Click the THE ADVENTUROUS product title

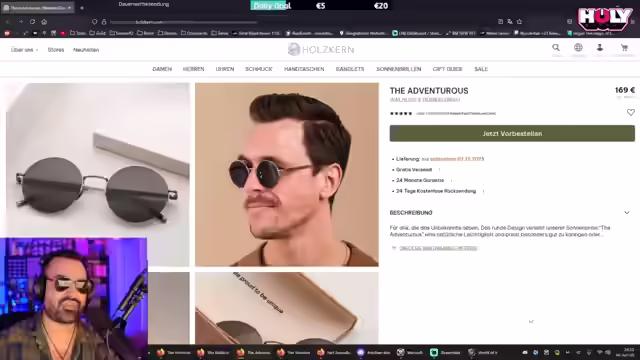(x=429, y=91)
